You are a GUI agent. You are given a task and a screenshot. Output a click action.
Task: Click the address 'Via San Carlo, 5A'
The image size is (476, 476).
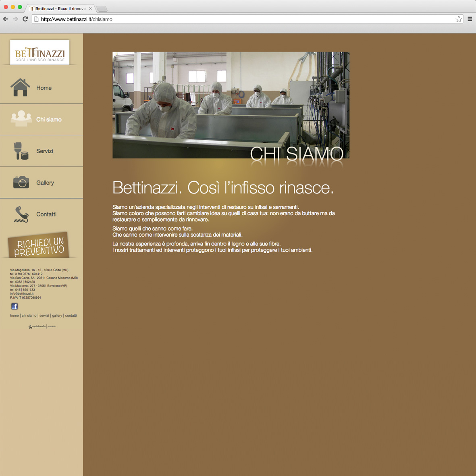(x=44, y=278)
